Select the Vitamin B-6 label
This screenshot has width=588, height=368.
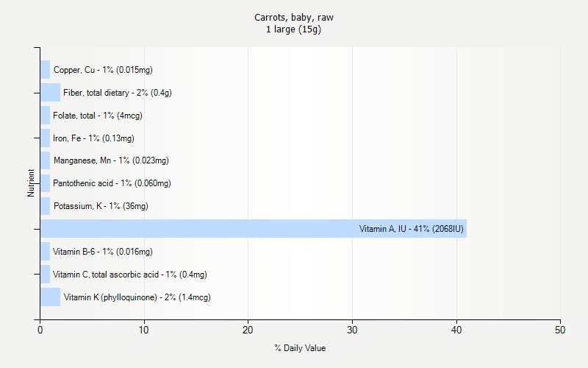pyautogui.click(x=103, y=252)
